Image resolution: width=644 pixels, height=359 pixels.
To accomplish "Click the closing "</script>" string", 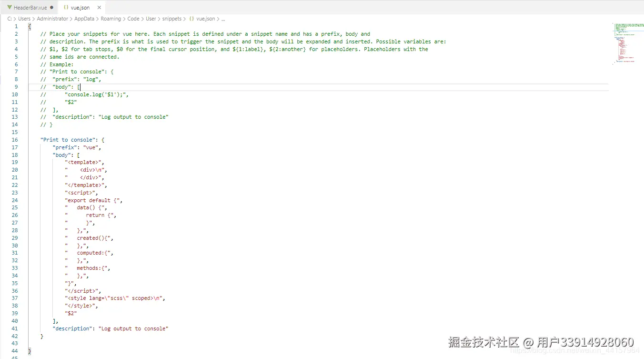I will click(81, 291).
